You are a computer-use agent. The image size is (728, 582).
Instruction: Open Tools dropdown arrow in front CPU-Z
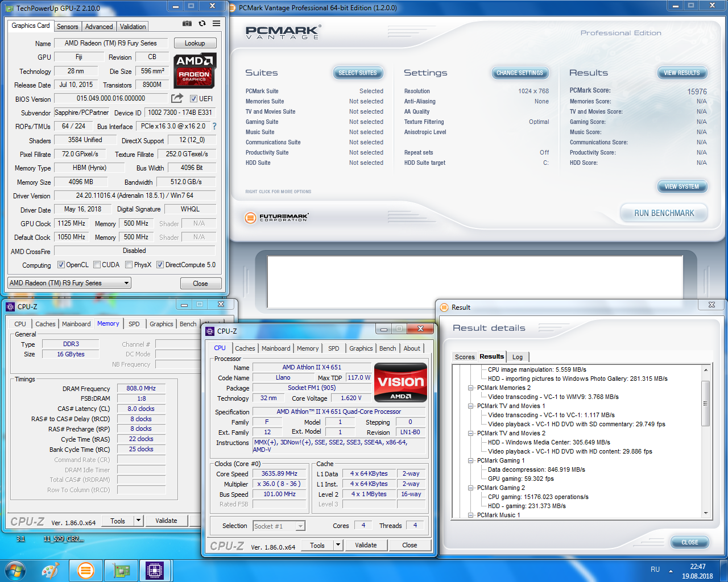click(x=338, y=545)
